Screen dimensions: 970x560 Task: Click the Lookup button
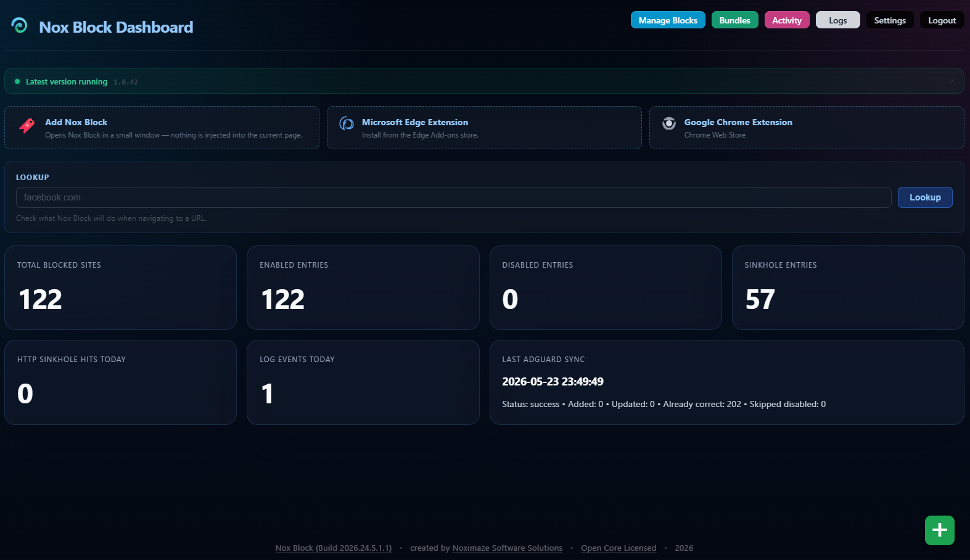[x=925, y=197]
